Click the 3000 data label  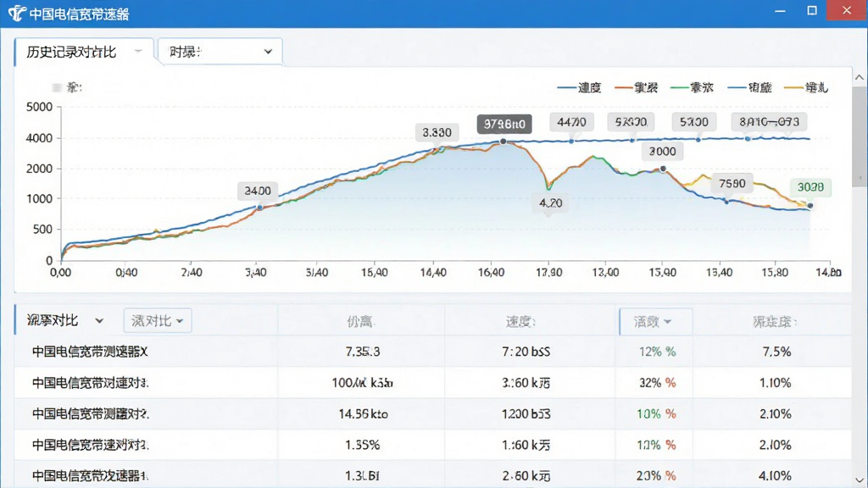pyautogui.click(x=662, y=151)
